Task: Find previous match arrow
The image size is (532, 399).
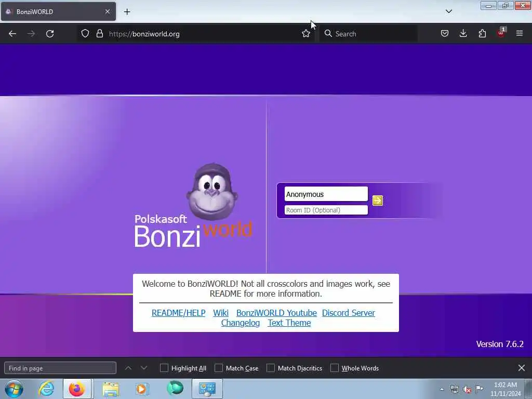Action: (128, 368)
